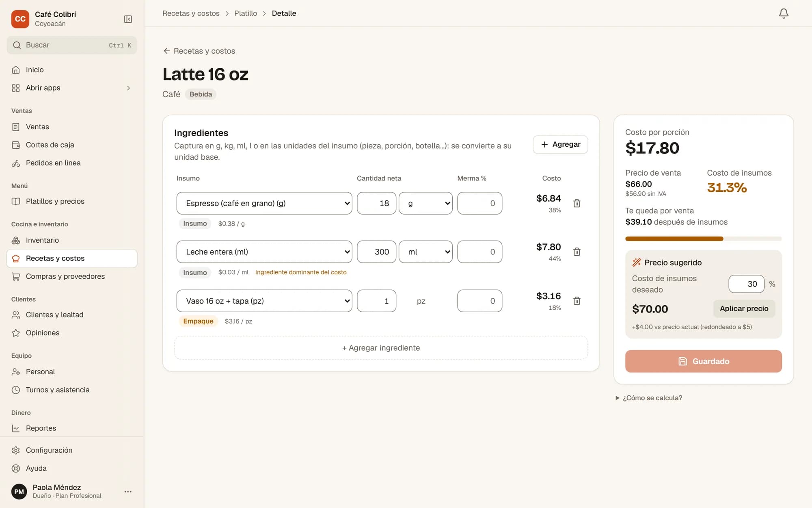This screenshot has height=508, width=812.
Task: Open Cortes de caja
Action: 72,145
